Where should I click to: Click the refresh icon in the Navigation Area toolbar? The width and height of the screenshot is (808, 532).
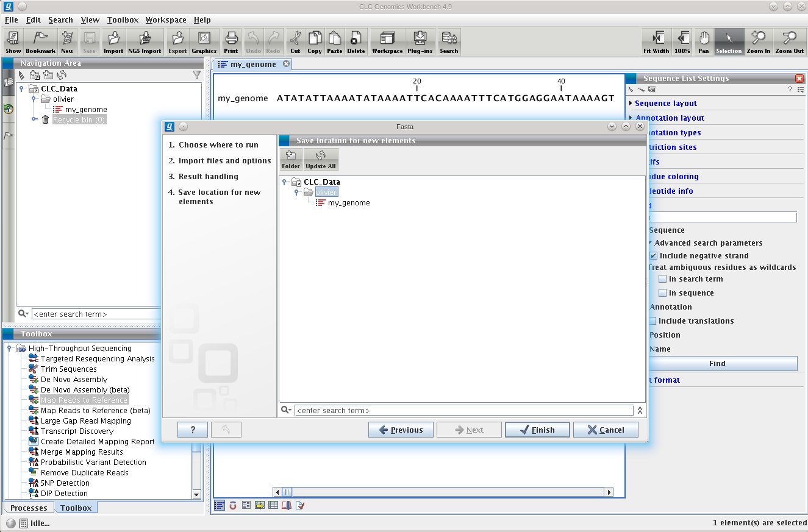[x=62, y=75]
